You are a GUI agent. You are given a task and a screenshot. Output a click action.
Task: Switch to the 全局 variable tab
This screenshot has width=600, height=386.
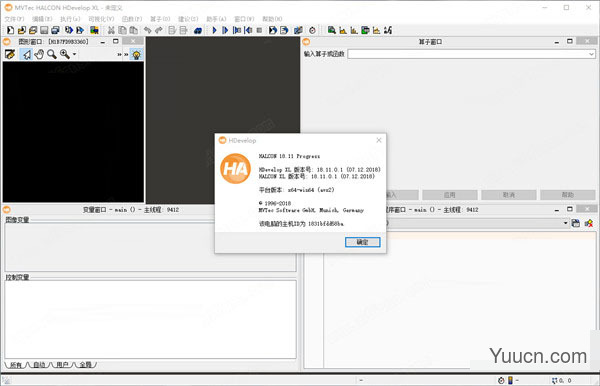point(86,365)
